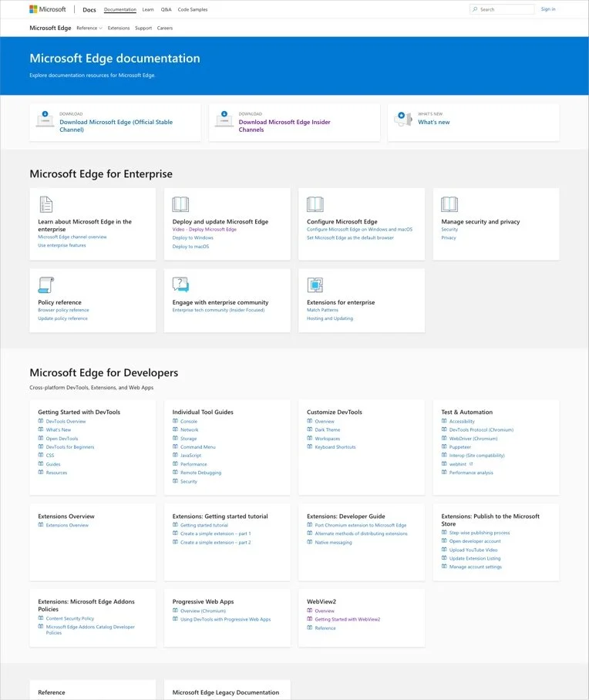Viewport: 589px width, 700px height.
Task: Open the Hosting and Updating link
Action: pyautogui.click(x=330, y=318)
